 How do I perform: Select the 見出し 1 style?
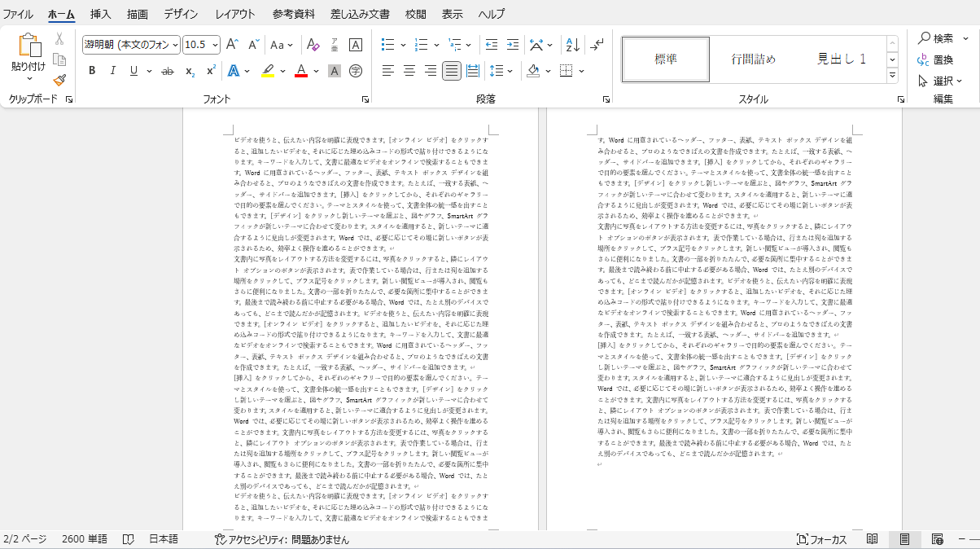pos(842,59)
